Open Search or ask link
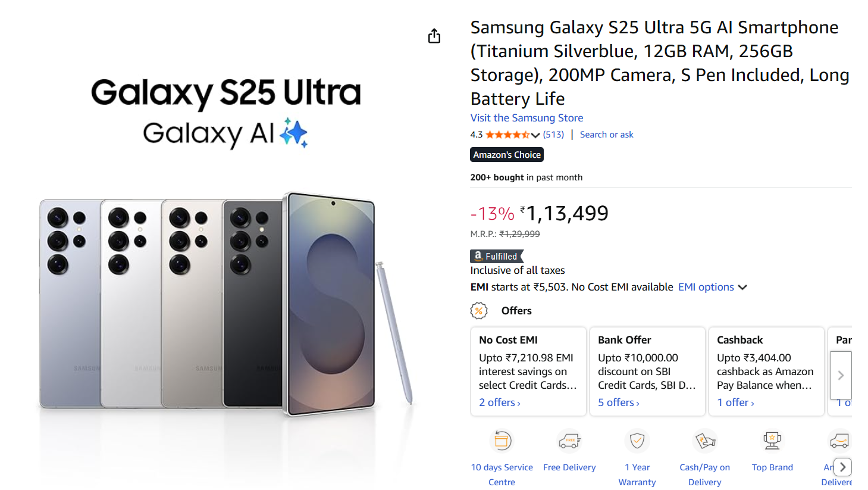The height and width of the screenshot is (490, 868). pos(606,135)
